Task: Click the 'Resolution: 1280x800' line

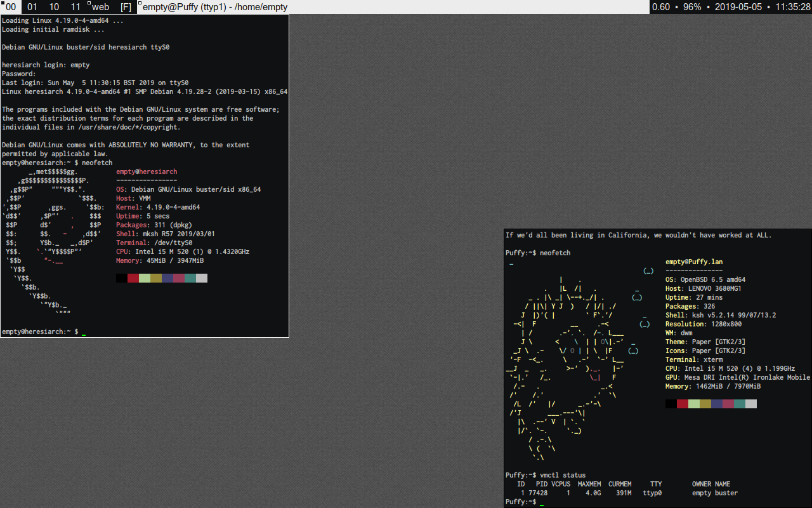Action: pos(704,324)
